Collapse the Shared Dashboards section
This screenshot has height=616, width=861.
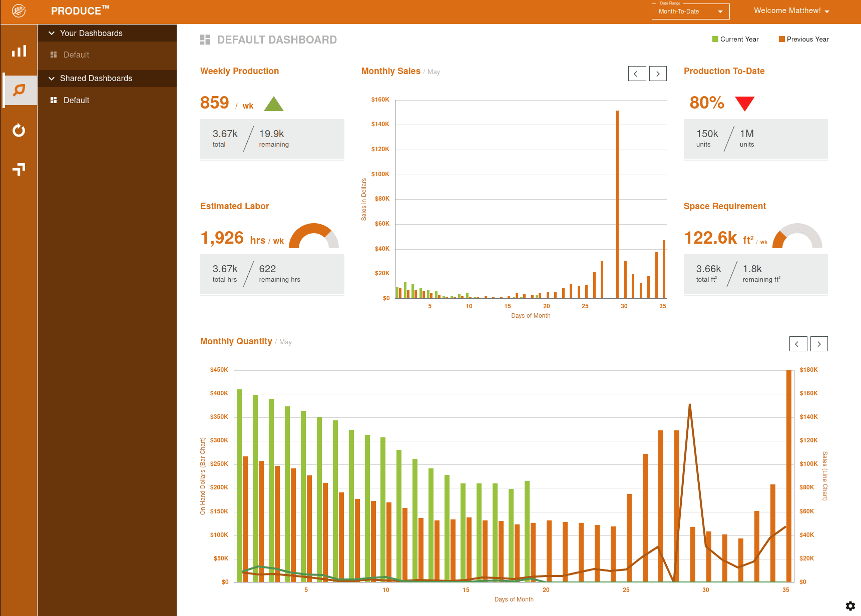[52, 78]
